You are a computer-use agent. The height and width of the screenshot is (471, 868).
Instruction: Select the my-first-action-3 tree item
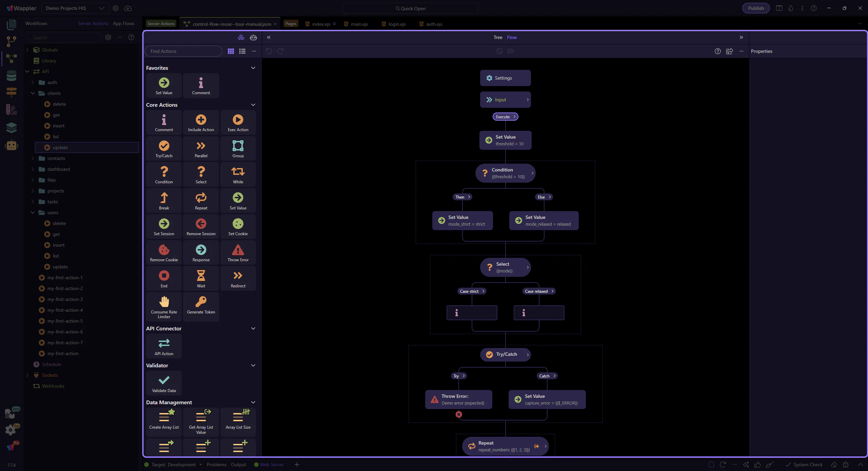tap(65, 299)
